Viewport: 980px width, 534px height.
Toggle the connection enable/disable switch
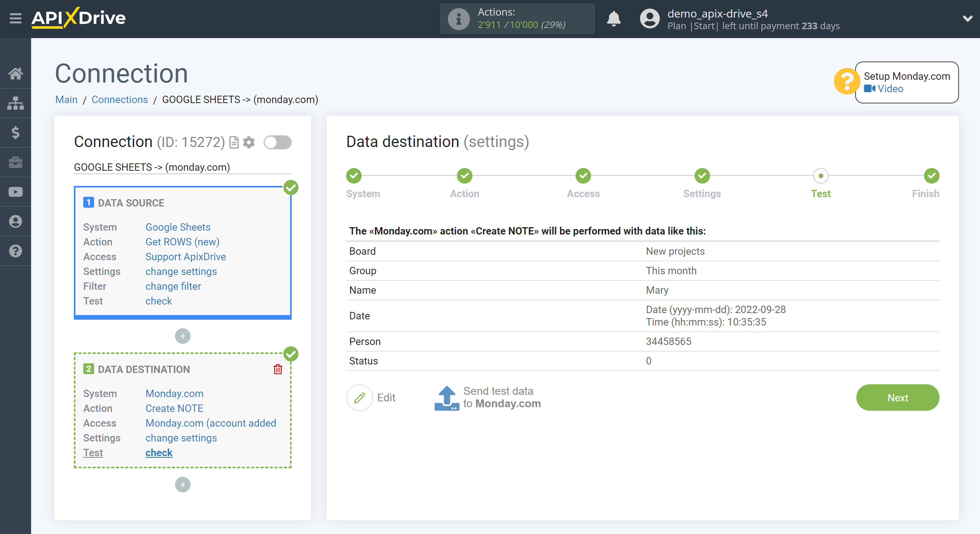tap(278, 142)
